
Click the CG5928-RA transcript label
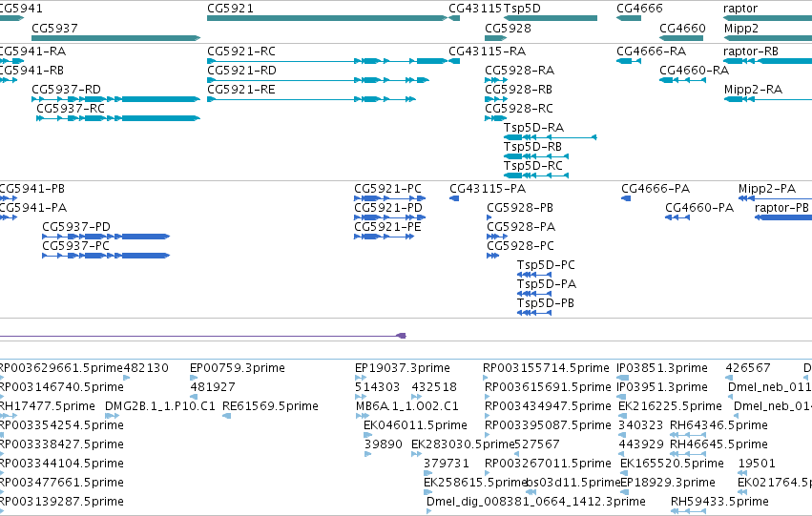tap(519, 71)
